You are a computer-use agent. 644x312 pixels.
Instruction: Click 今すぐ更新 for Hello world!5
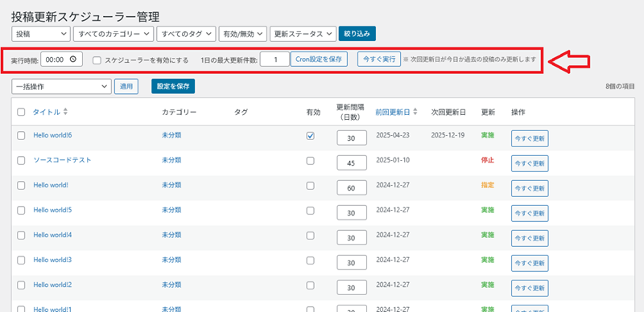tap(530, 213)
